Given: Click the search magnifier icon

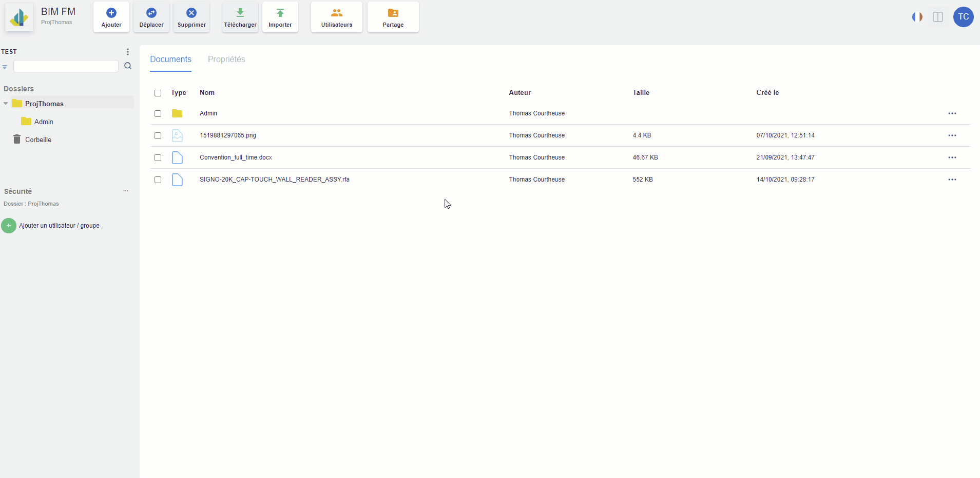Looking at the screenshot, I should (x=128, y=66).
